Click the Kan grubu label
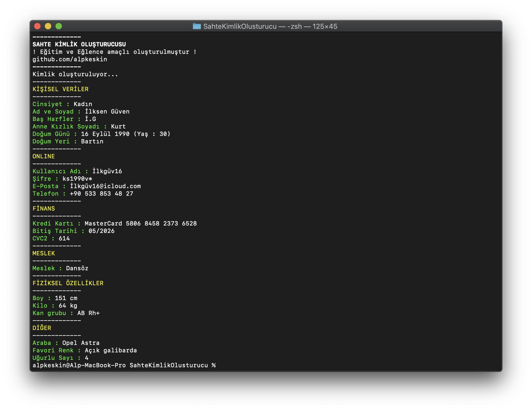The width and height of the screenshot is (532, 411). pyautogui.click(x=49, y=313)
